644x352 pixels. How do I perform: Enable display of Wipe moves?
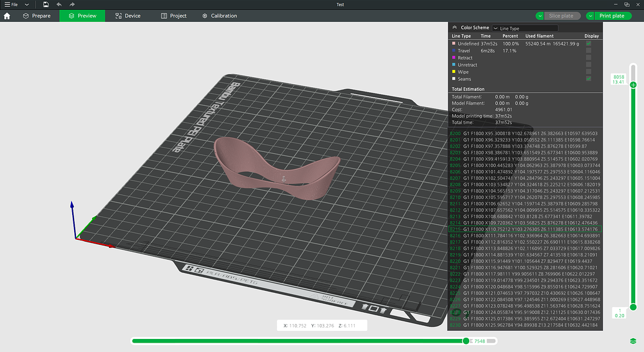coord(589,72)
